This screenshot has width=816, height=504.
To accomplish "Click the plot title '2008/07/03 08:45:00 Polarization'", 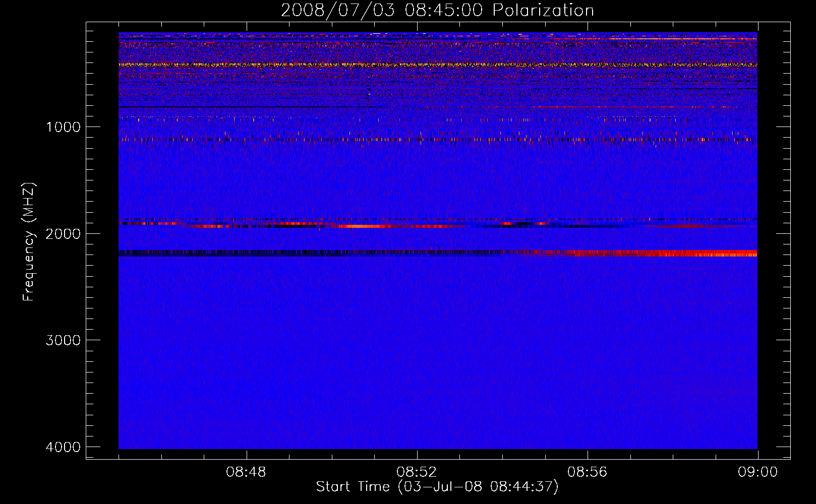I will point(437,11).
